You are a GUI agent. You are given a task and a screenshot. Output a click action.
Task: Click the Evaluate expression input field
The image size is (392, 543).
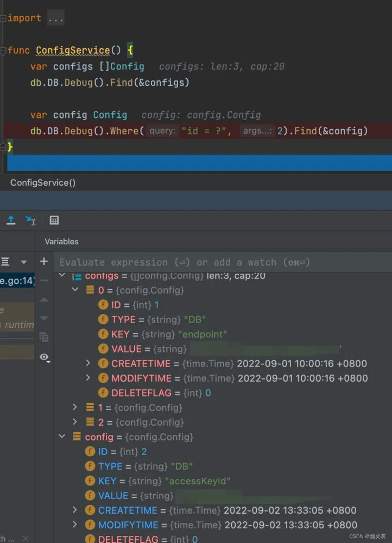point(222,262)
